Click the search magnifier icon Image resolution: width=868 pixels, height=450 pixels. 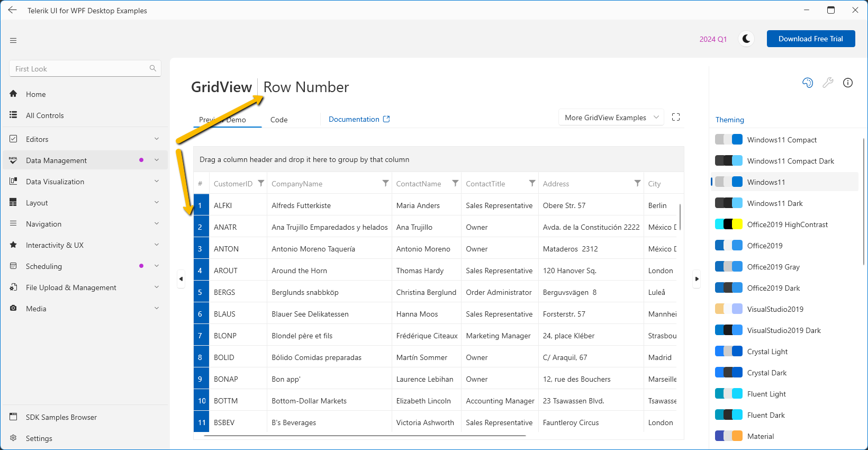153,68
